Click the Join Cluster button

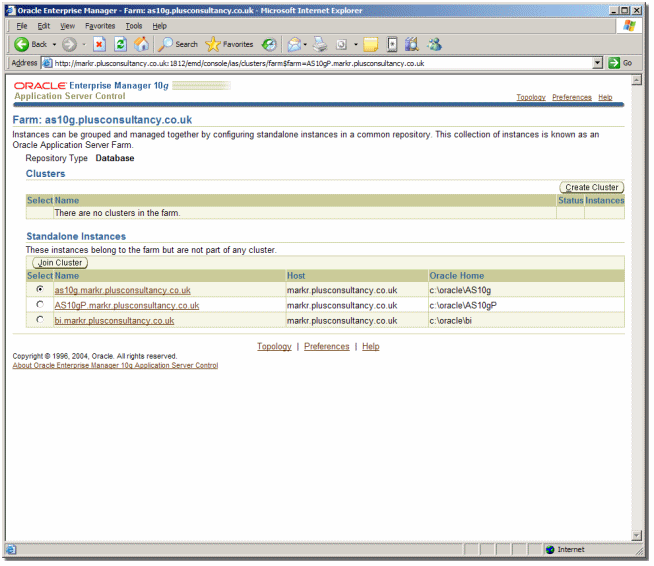[x=60, y=263]
